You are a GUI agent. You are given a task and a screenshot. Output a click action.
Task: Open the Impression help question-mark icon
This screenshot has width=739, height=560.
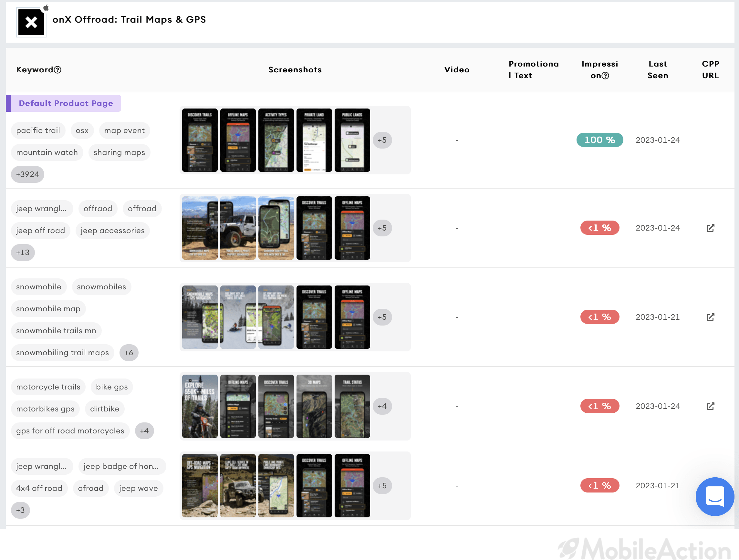pos(605,76)
